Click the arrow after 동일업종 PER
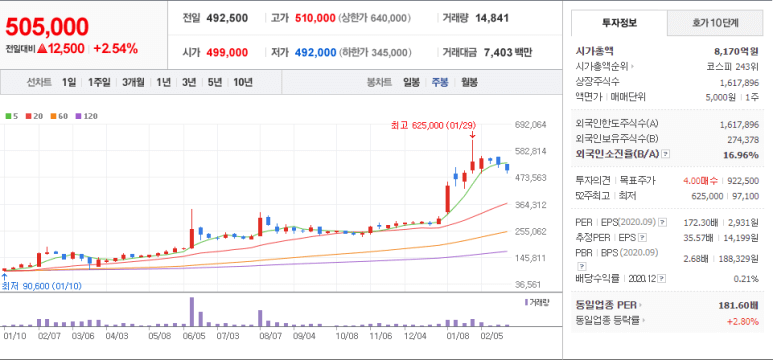 (640, 305)
